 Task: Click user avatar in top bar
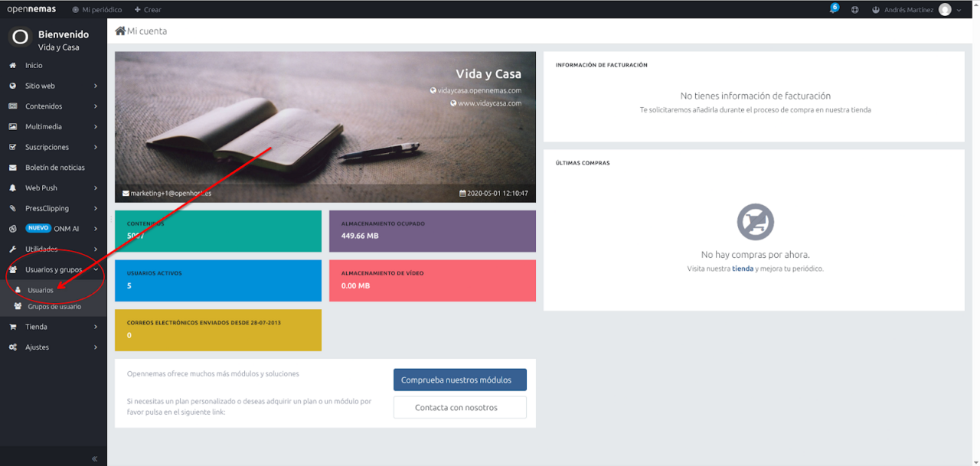point(945,10)
